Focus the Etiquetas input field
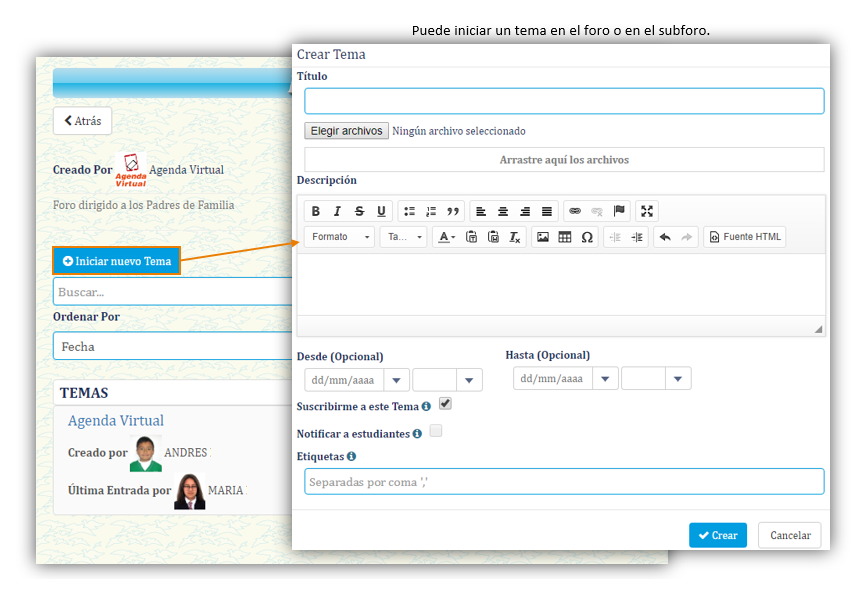The width and height of the screenshot is (868, 610). (x=564, y=482)
